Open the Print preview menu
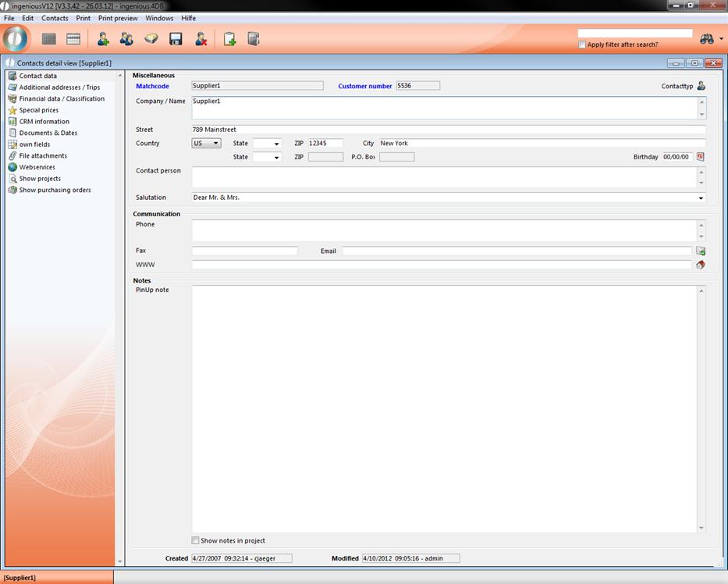This screenshot has height=584, width=728. [x=118, y=18]
